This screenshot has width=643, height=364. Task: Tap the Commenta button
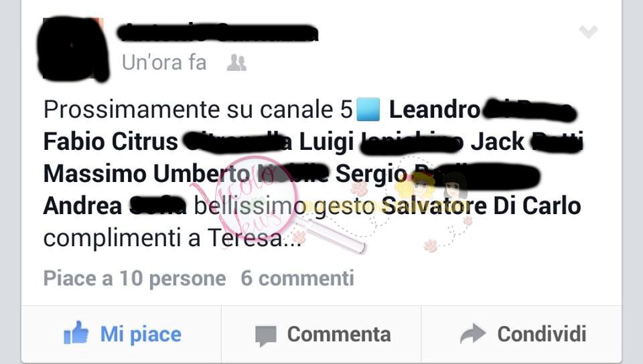pos(321,334)
